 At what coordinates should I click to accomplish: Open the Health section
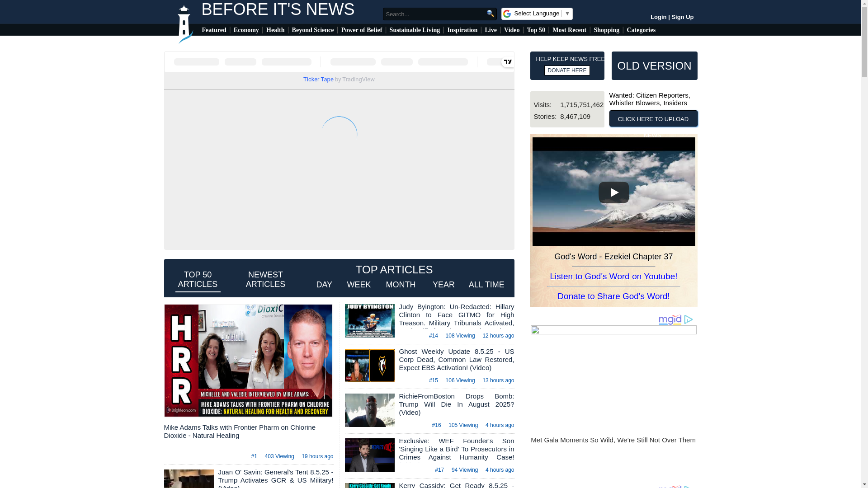click(275, 30)
